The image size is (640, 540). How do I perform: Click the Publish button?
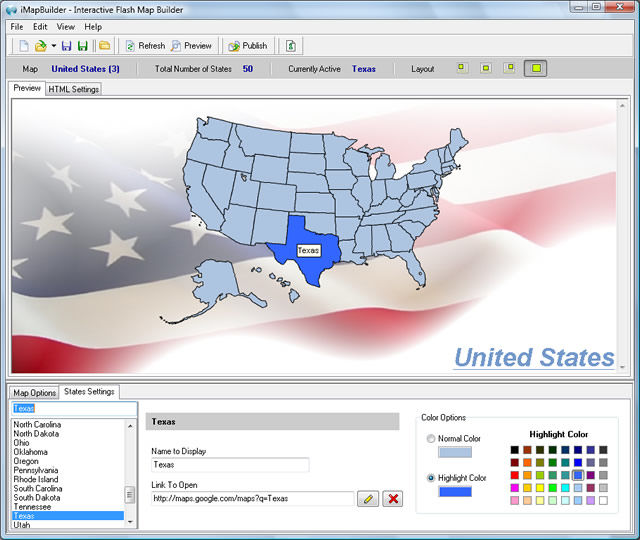248,46
